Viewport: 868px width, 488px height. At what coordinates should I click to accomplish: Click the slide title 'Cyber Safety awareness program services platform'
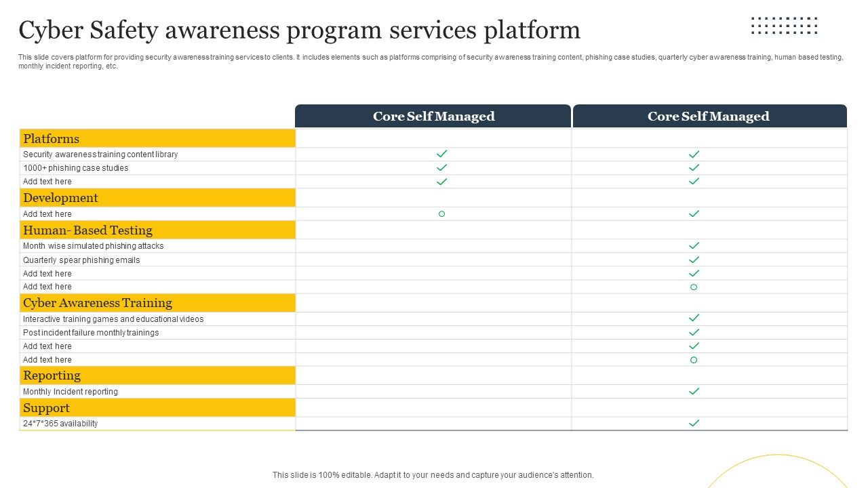pos(300,30)
